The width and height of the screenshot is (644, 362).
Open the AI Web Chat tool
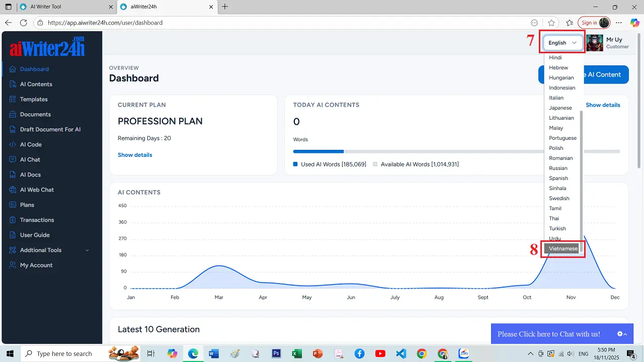point(36,190)
